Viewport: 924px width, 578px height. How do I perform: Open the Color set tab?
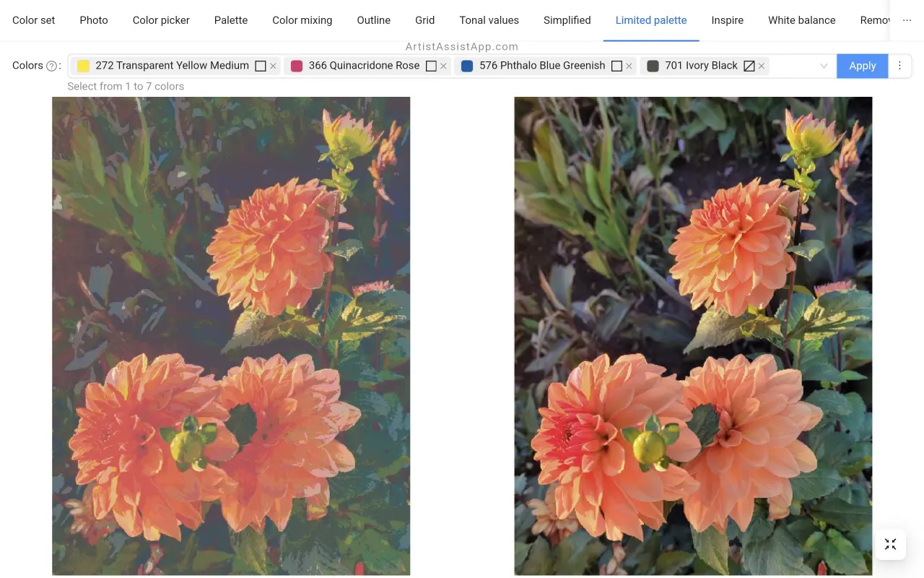click(34, 20)
